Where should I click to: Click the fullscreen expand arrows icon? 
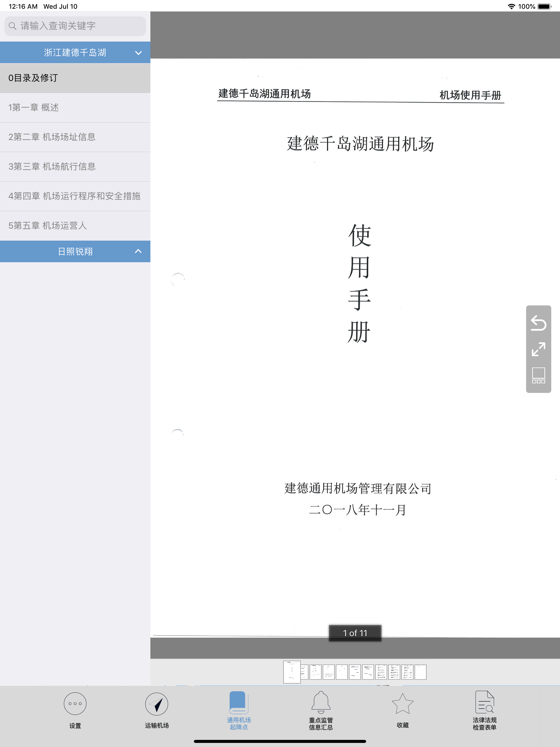tap(538, 349)
